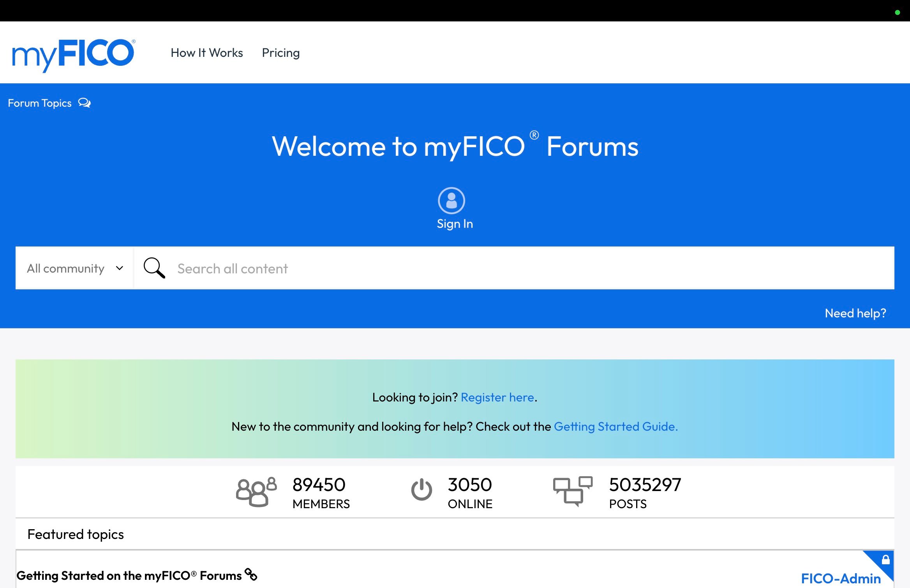This screenshot has width=910, height=588.
Task: Follow the Register here link
Action: coord(497,397)
